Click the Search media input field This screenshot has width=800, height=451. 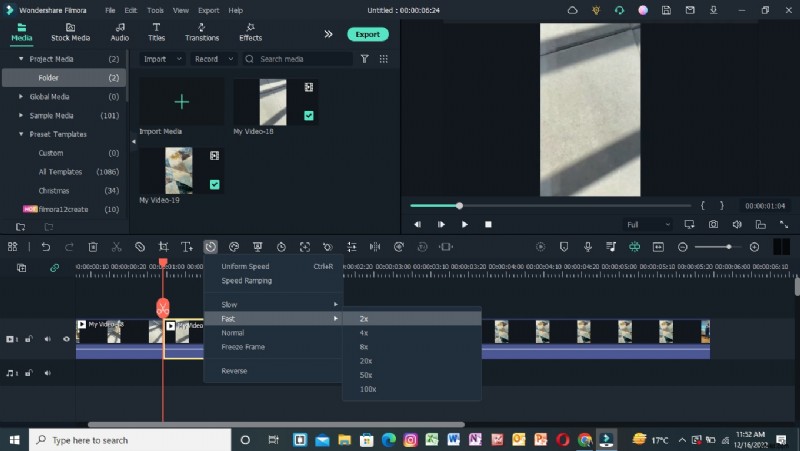[x=297, y=59]
